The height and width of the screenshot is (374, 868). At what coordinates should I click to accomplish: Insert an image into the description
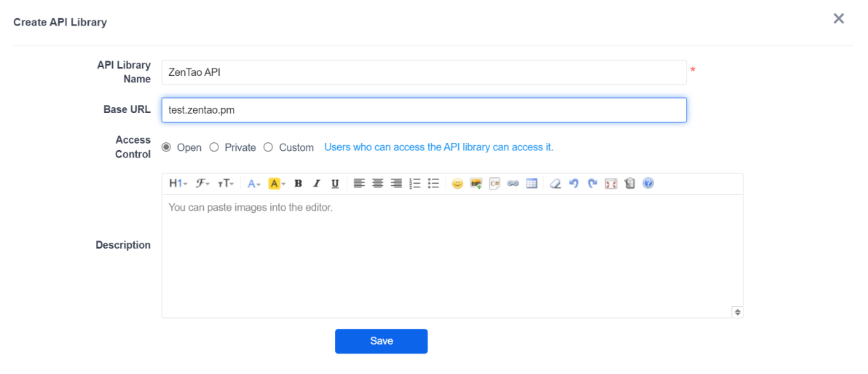pos(476,184)
